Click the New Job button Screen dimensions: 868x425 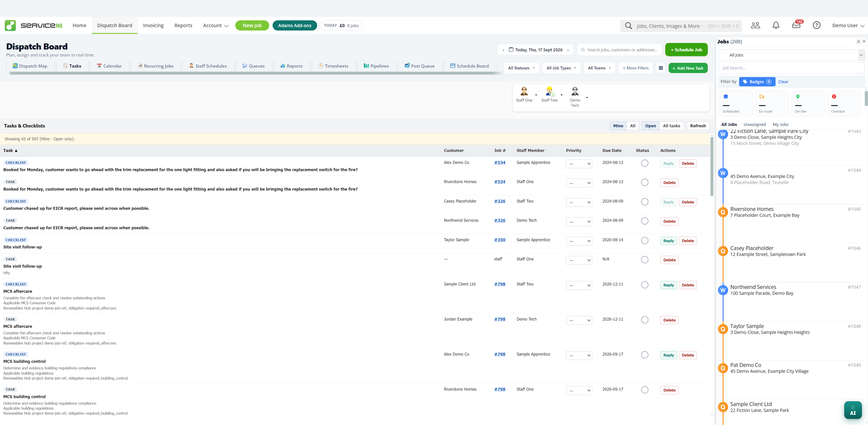click(x=252, y=25)
